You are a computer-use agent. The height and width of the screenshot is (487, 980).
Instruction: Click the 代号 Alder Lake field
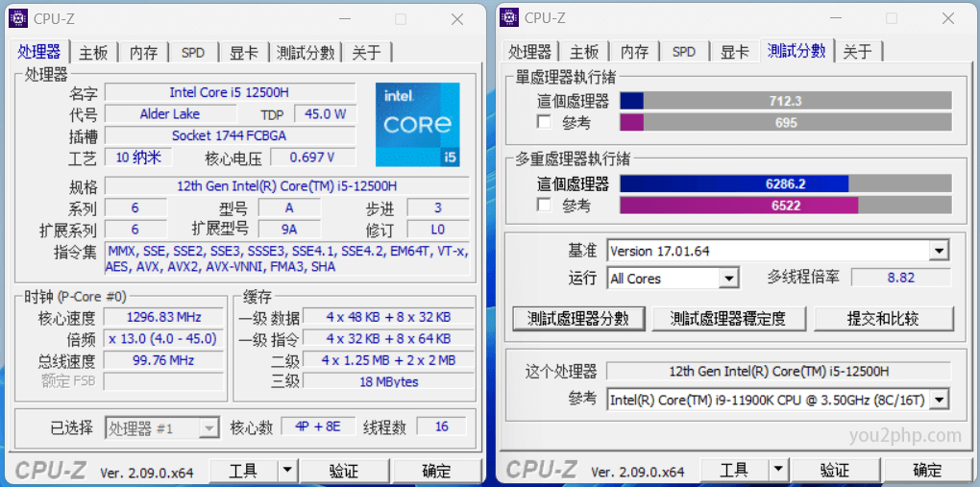click(x=170, y=114)
